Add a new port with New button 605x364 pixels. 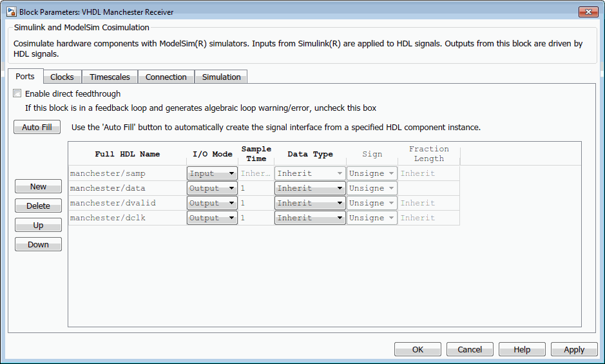(x=38, y=186)
